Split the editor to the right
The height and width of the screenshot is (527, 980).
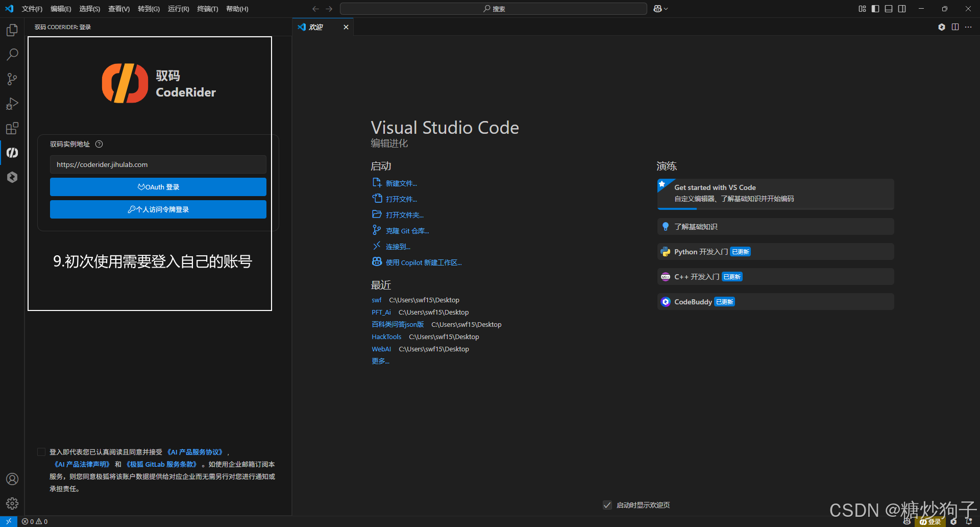(x=955, y=27)
